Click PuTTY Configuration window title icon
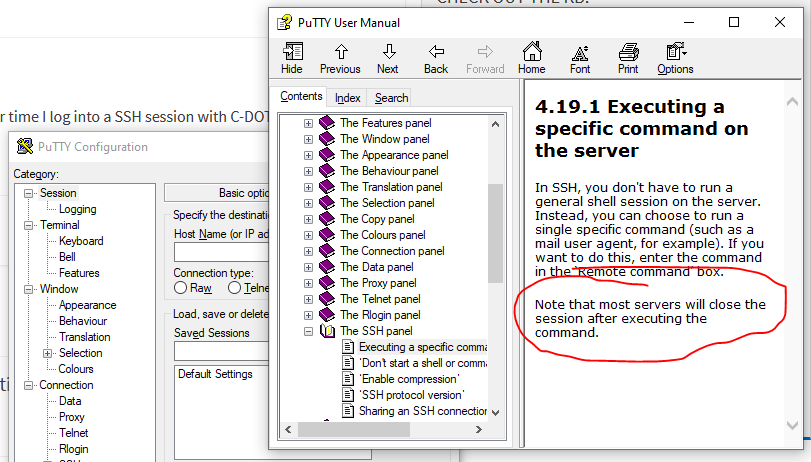This screenshot has height=462, width=811. tap(25, 146)
